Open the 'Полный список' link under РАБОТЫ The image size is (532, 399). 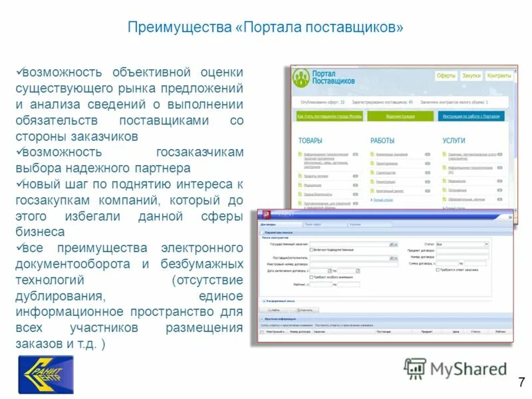pos(383,200)
